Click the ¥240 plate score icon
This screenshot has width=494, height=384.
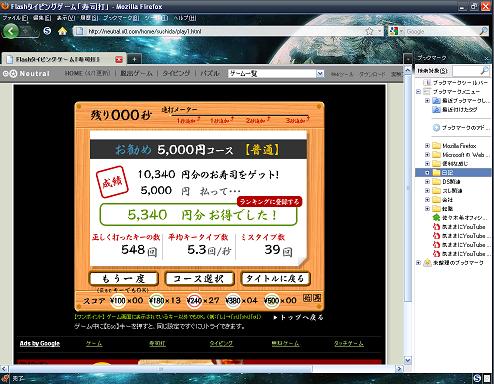(x=194, y=301)
